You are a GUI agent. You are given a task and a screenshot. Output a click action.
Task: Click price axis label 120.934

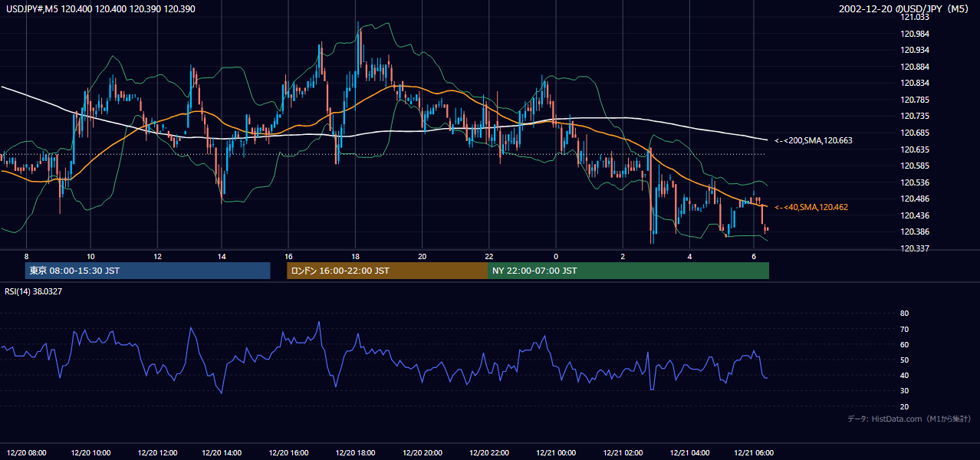[916, 50]
